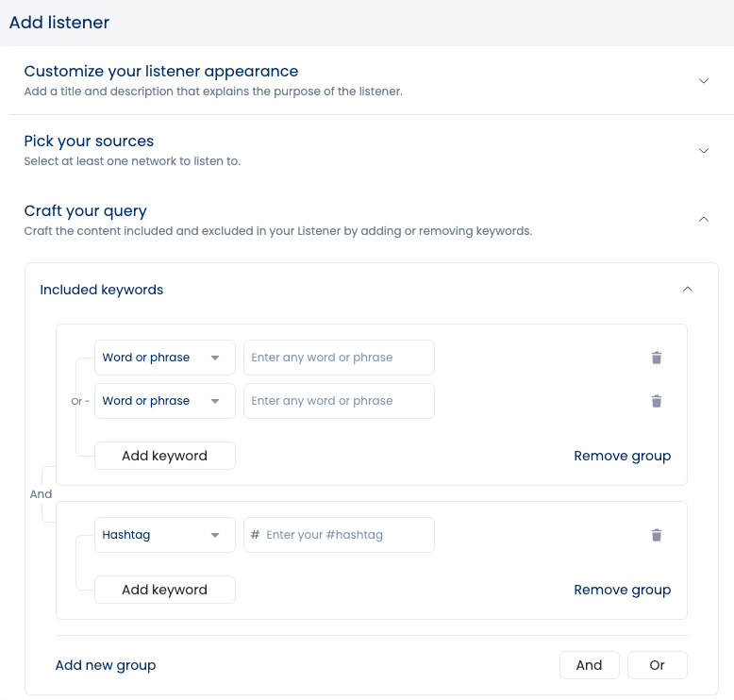Focus the 'Enter your #hashtag' input
Viewport: 734px width, 700px height.
tap(345, 535)
